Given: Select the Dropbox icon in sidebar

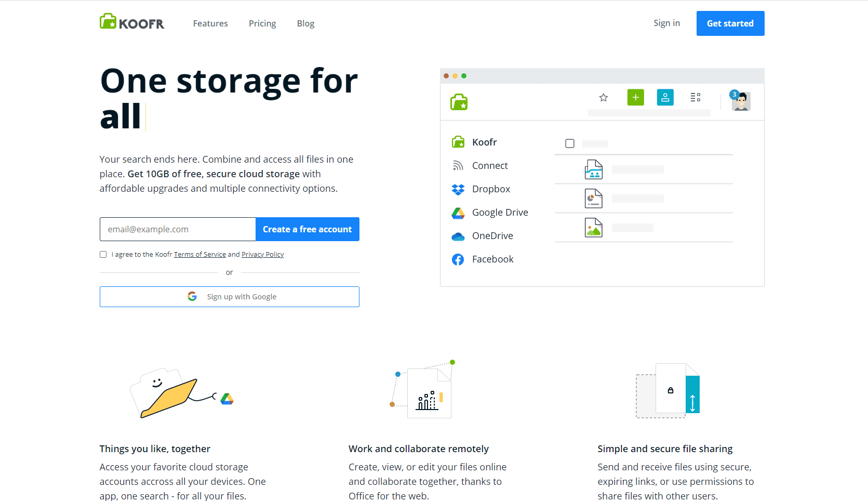Looking at the screenshot, I should (458, 189).
